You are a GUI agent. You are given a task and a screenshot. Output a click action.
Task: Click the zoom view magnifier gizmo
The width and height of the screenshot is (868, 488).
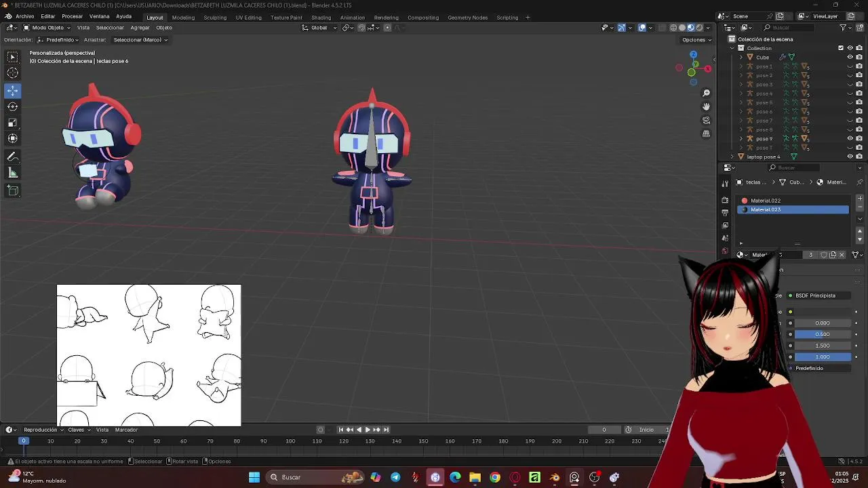pyautogui.click(x=706, y=93)
